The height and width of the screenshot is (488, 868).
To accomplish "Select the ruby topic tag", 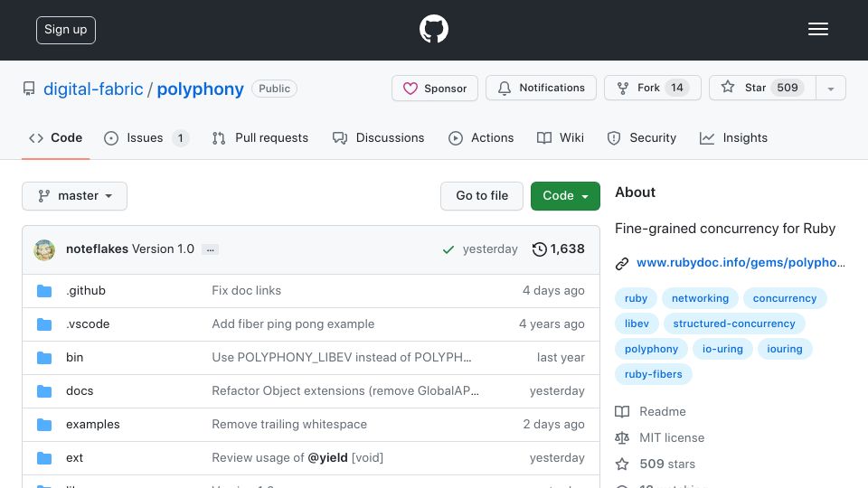I will [636, 298].
